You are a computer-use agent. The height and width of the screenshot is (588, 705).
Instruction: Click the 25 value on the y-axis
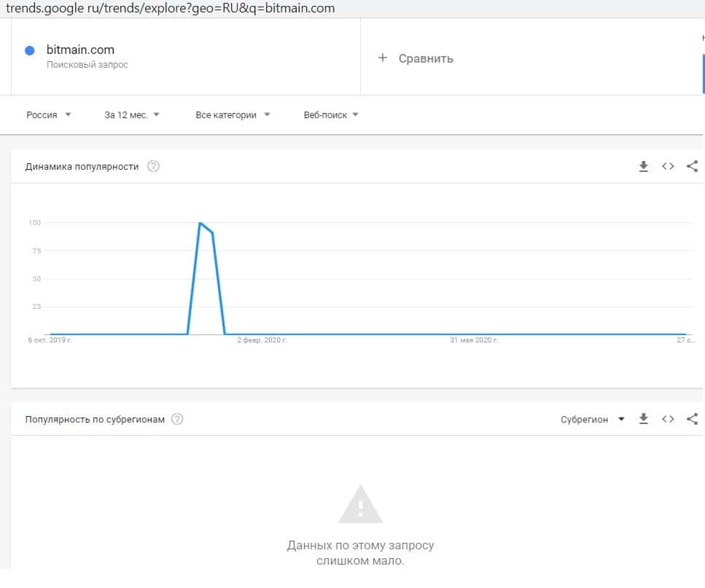(x=36, y=306)
